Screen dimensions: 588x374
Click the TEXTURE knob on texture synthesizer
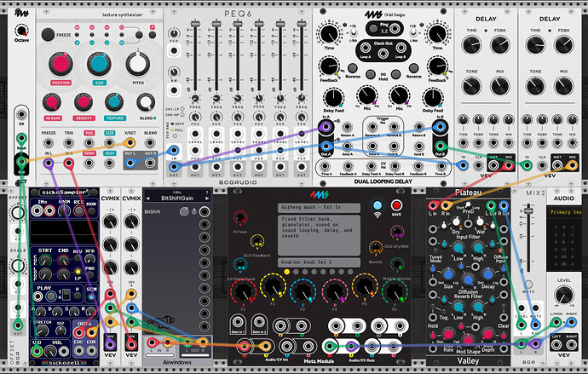click(114, 102)
